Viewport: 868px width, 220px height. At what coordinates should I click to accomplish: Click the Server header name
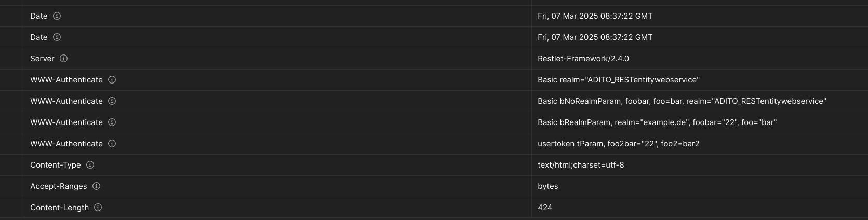(42, 59)
